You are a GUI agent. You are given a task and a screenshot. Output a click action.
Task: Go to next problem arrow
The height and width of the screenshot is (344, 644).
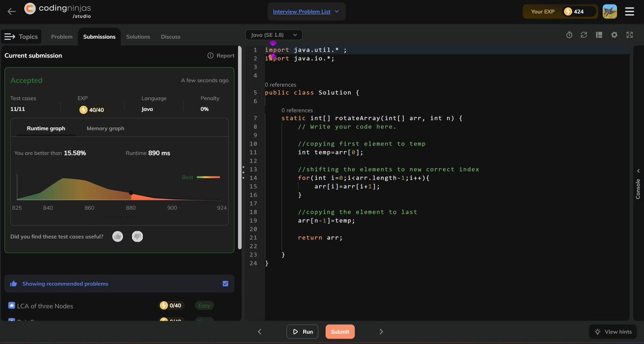click(381, 332)
